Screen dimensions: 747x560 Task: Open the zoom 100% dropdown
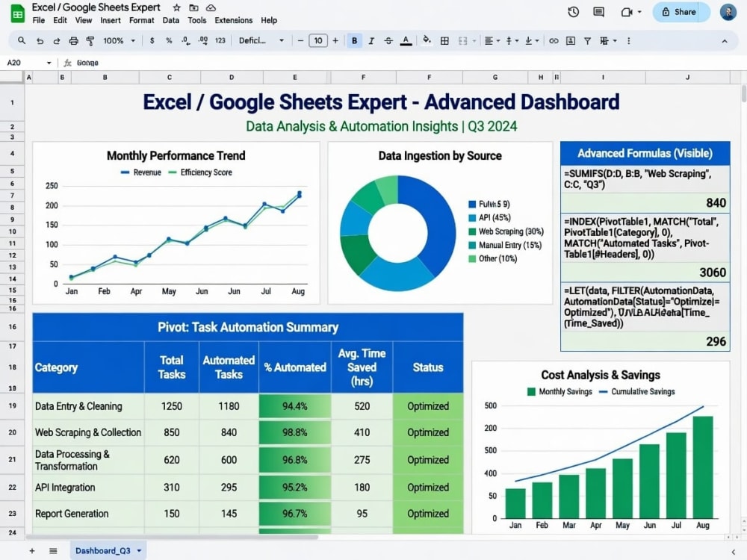pyautogui.click(x=119, y=41)
